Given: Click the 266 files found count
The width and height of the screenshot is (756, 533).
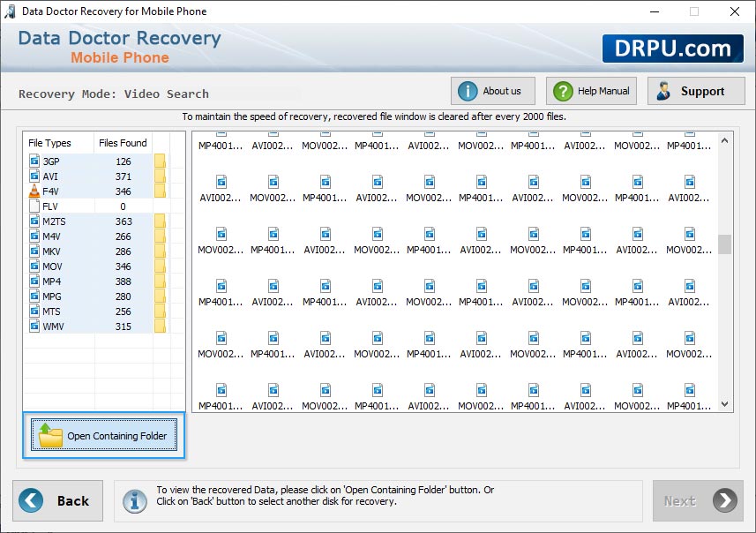Looking at the screenshot, I should (123, 236).
